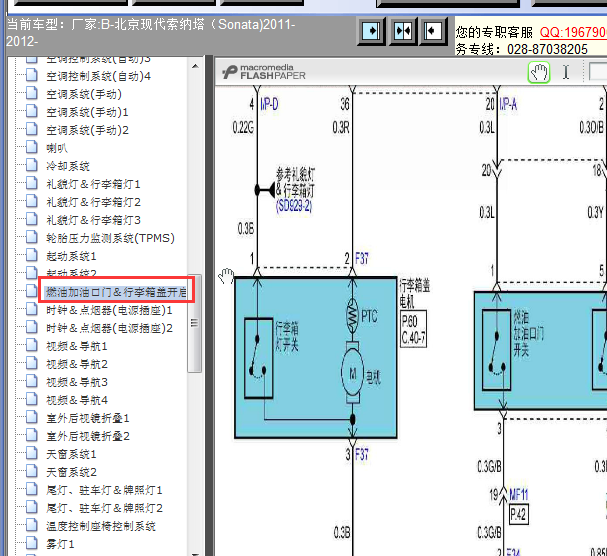Image resolution: width=607 pixels, height=556 pixels.
Task: Click the P.42 reference box
Action: (x=518, y=515)
